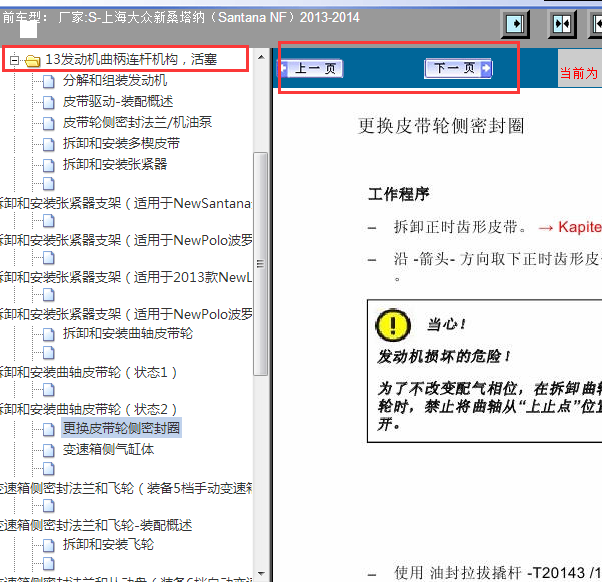Click the 工作程序 heading
602x582 pixels.
tap(399, 194)
